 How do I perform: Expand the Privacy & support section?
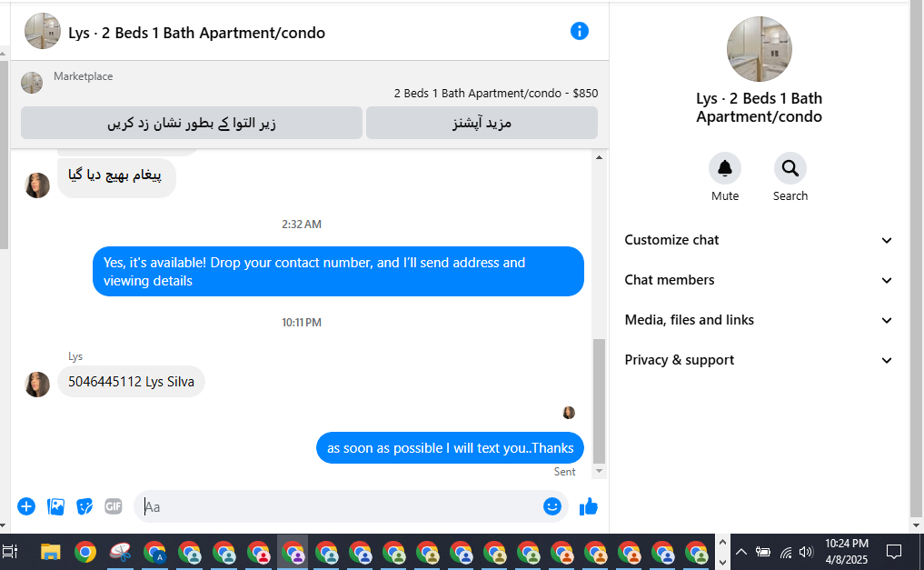[758, 360]
